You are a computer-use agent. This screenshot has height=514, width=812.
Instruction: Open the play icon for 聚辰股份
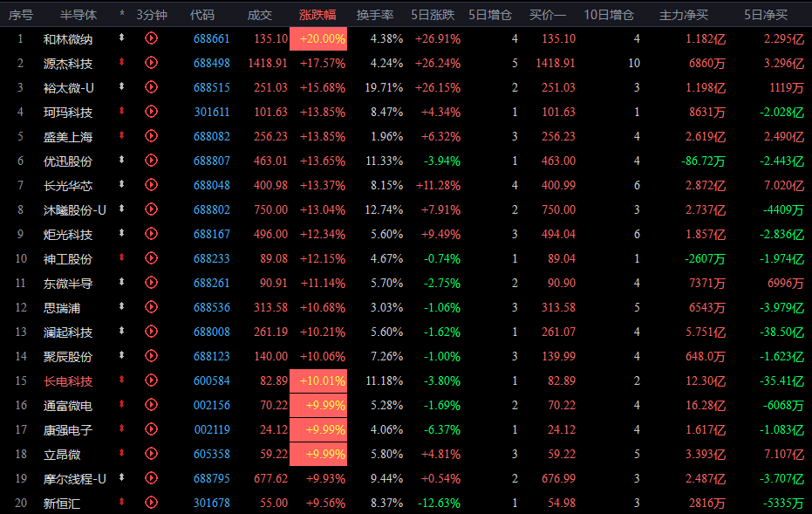(x=151, y=356)
